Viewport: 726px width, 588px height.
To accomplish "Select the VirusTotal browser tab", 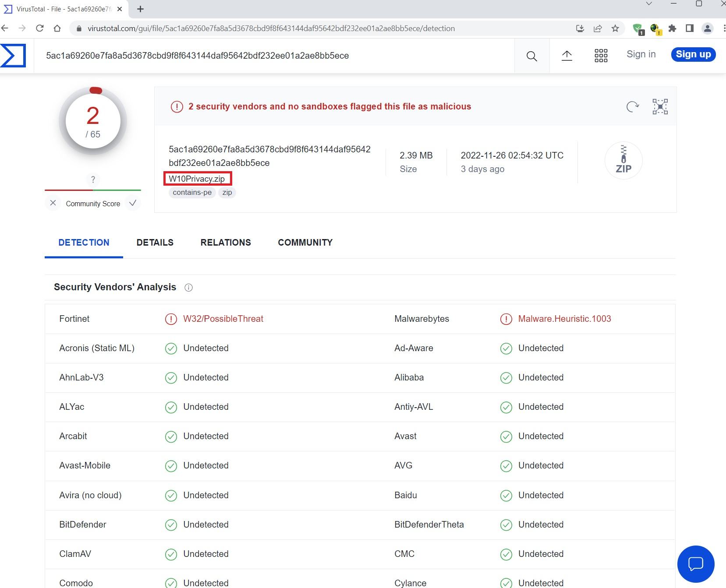I will (x=64, y=9).
